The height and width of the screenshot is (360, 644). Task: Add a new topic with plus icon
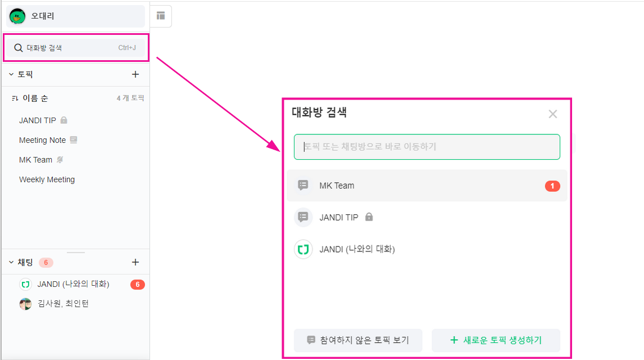[135, 74]
